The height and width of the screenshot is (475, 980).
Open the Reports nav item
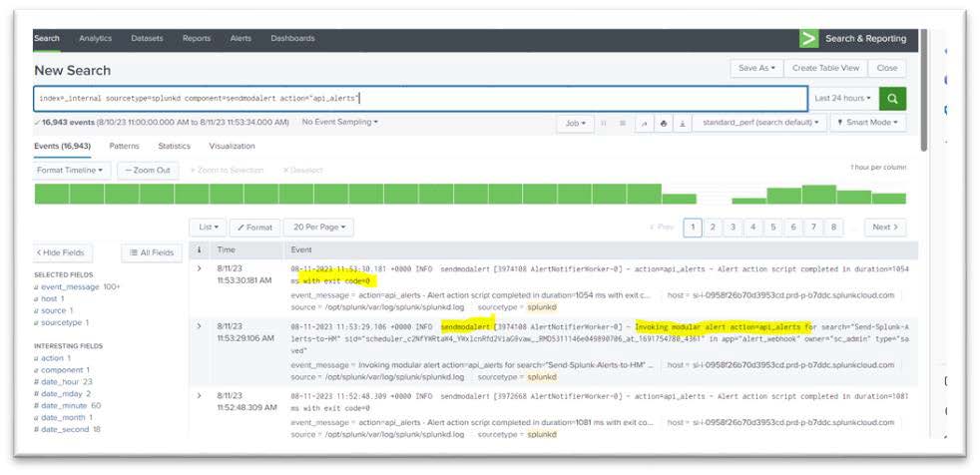pos(197,38)
